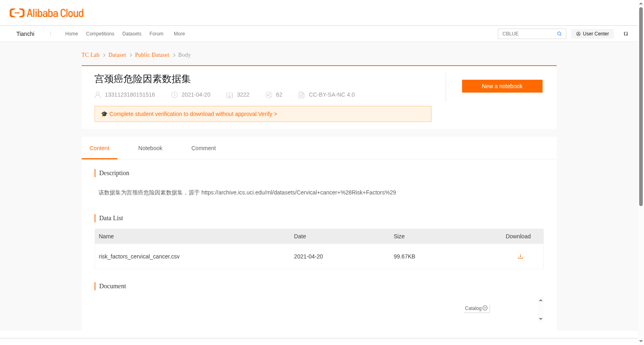Open the Home menu item
This screenshot has height=345, width=644.
pos(72,34)
